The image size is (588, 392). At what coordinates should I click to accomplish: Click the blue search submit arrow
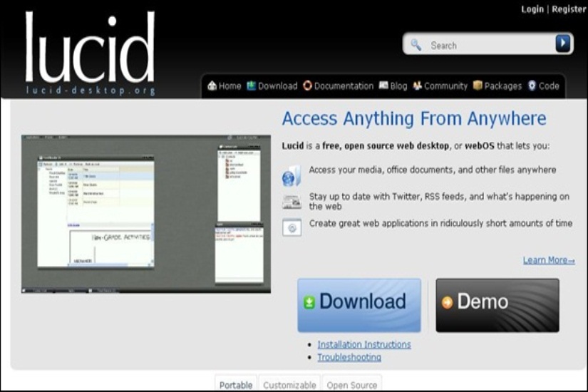click(x=562, y=43)
